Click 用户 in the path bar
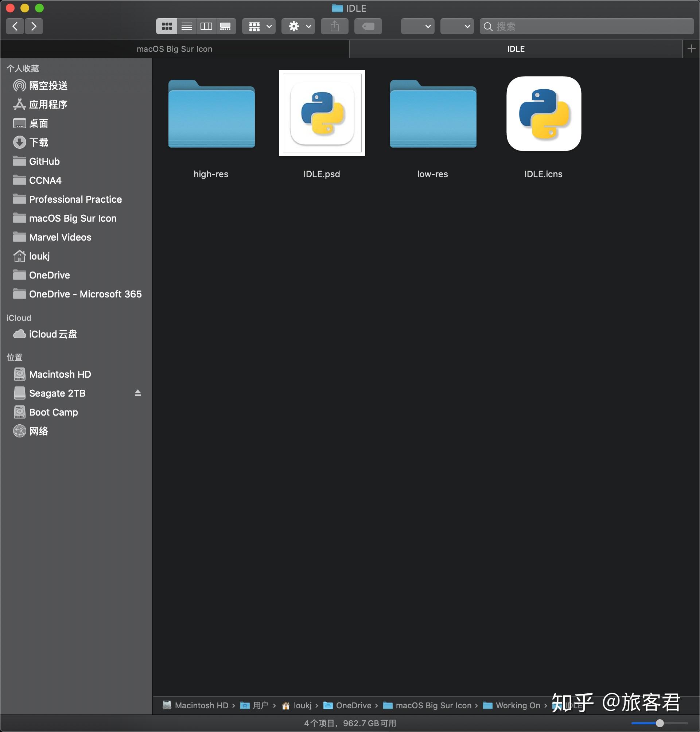 [254, 705]
